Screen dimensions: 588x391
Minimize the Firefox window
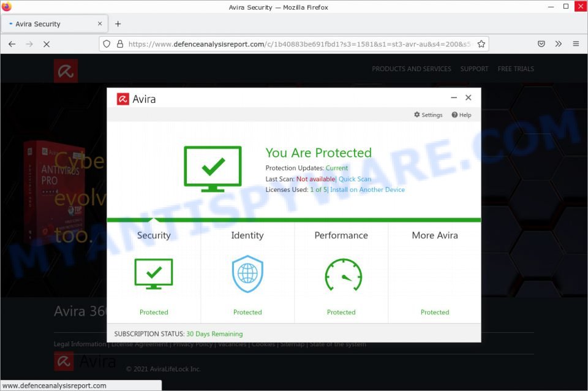pyautogui.click(x=551, y=7)
